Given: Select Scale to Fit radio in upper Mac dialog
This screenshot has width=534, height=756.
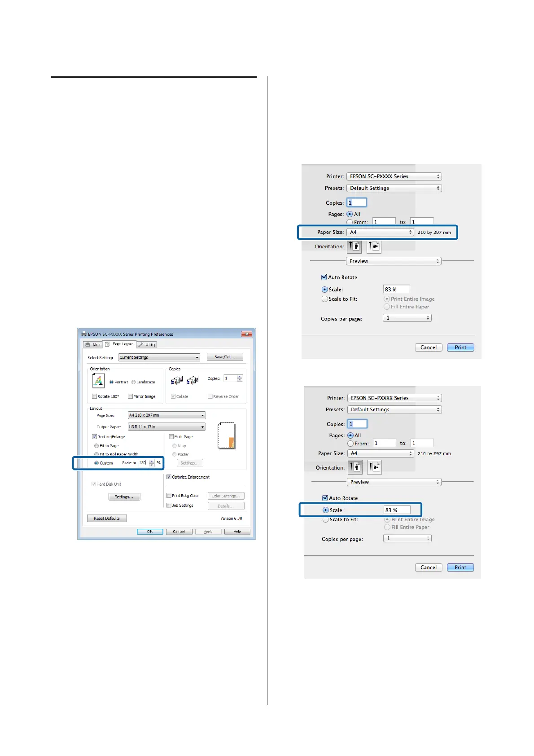Looking at the screenshot, I should point(324,299).
